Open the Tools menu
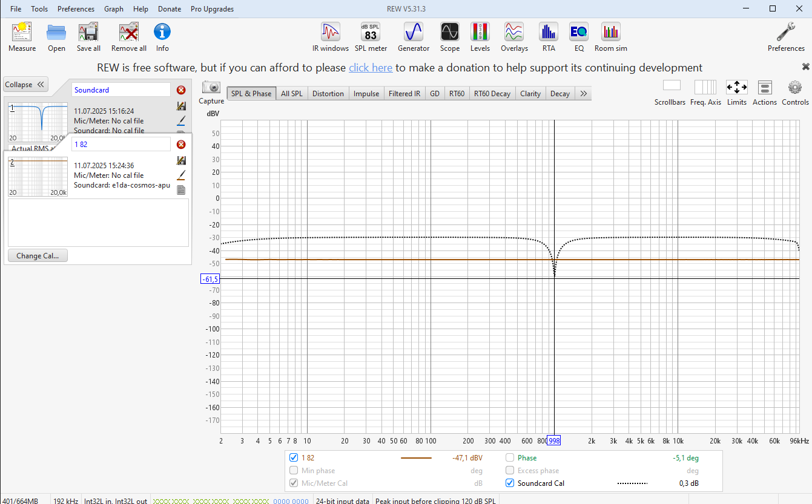The image size is (812, 504). (x=39, y=9)
